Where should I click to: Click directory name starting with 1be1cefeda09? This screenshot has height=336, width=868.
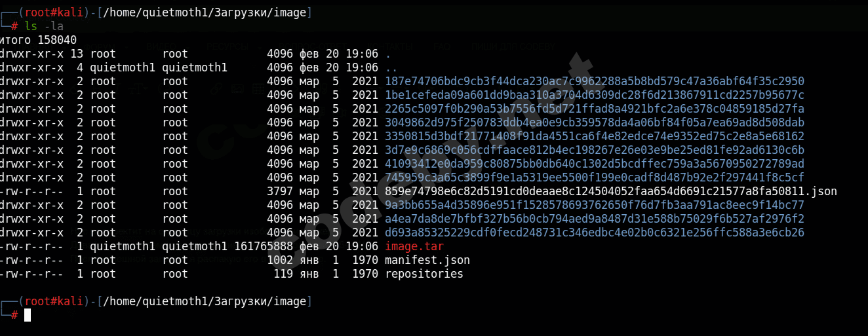point(594,95)
